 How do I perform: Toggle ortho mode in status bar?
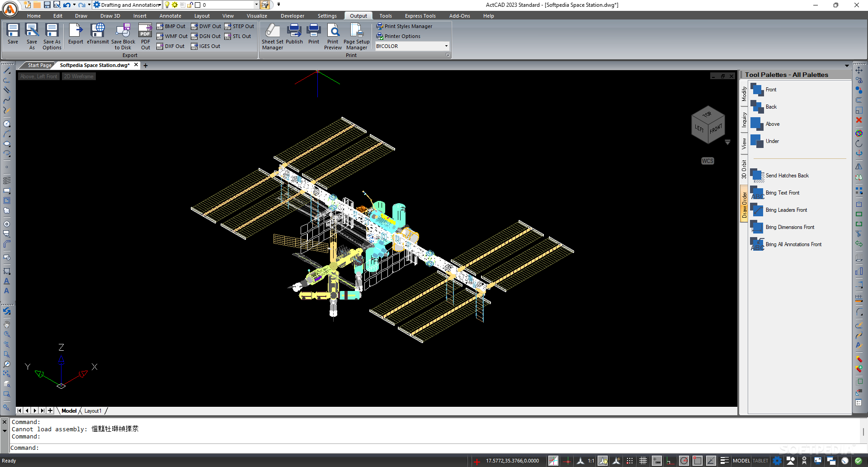[x=670, y=461]
